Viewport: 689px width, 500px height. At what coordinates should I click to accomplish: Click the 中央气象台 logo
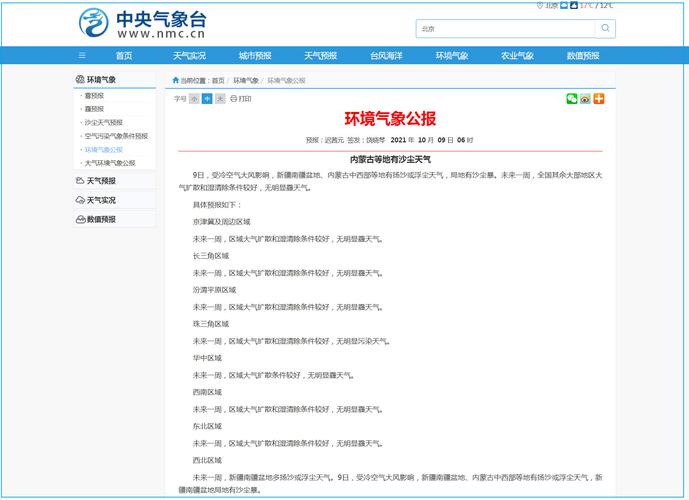[x=142, y=23]
